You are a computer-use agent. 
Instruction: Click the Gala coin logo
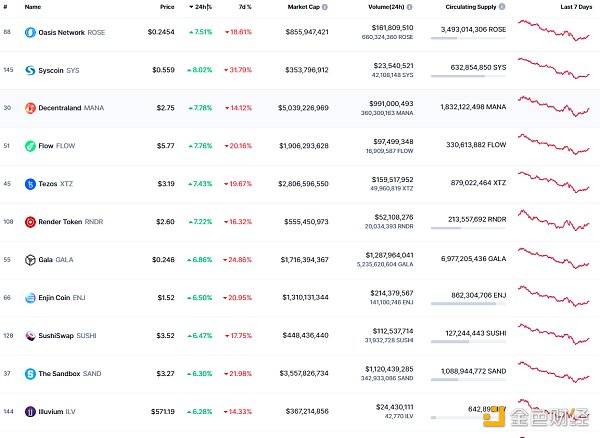pyautogui.click(x=30, y=259)
